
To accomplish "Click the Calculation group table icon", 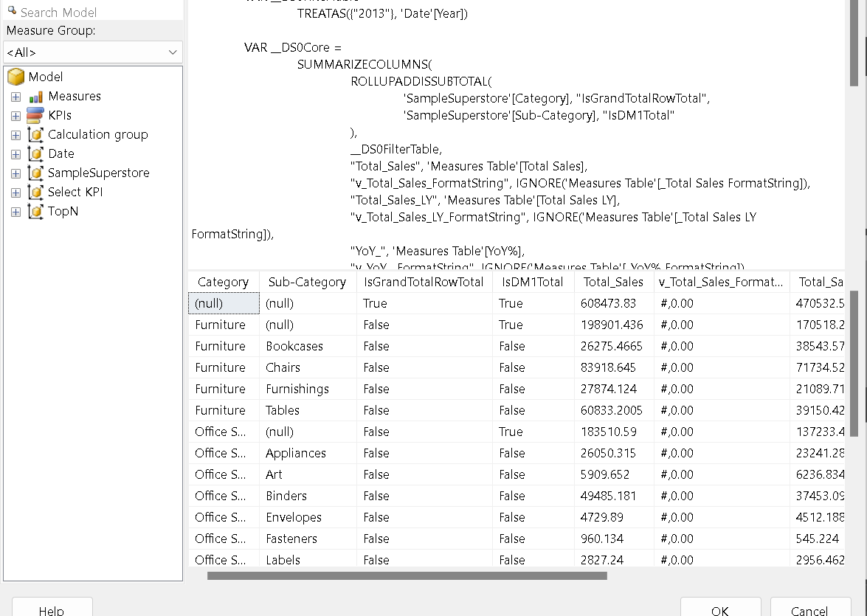I will pos(35,134).
